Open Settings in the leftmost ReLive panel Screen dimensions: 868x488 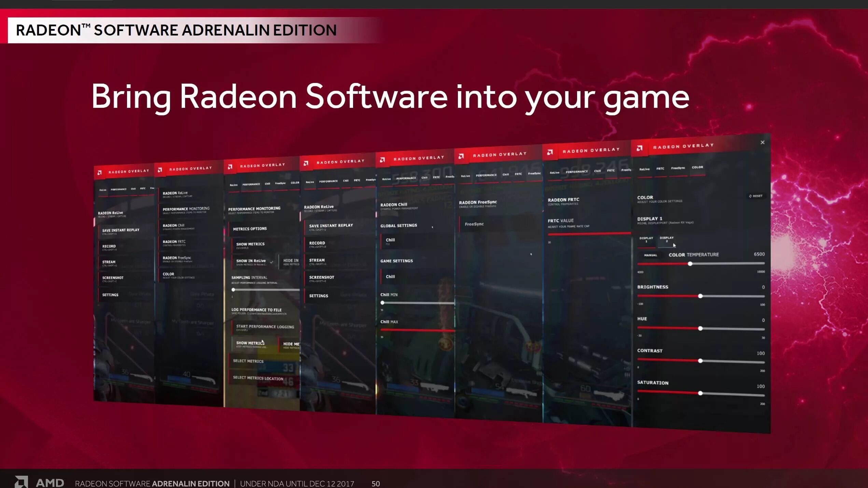point(126,295)
